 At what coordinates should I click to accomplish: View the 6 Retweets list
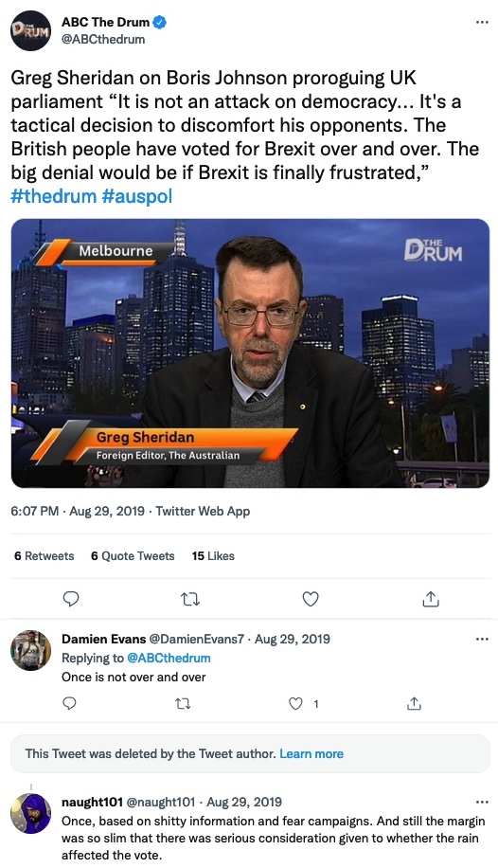pyautogui.click(x=44, y=556)
